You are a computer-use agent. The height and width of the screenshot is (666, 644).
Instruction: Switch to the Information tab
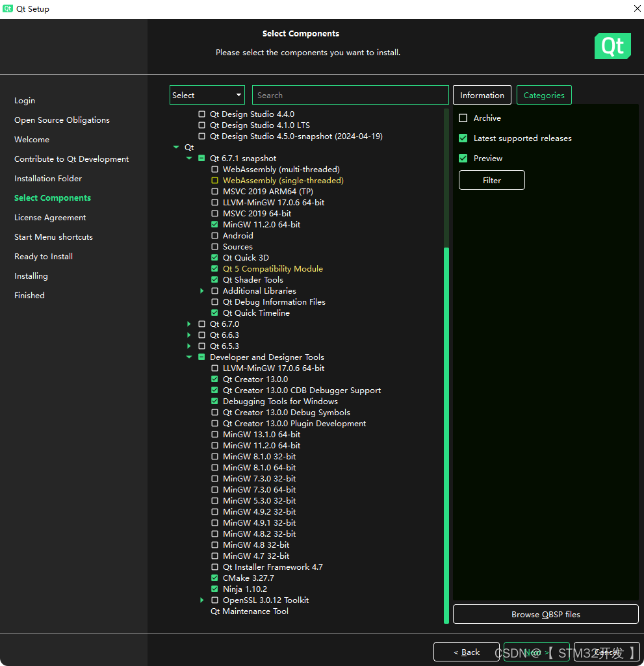tap(482, 95)
